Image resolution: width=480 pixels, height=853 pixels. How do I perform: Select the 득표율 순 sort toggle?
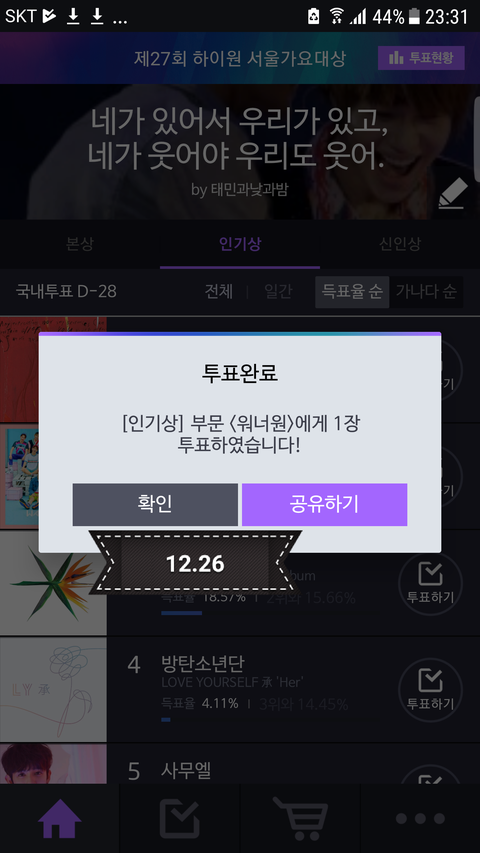point(352,292)
